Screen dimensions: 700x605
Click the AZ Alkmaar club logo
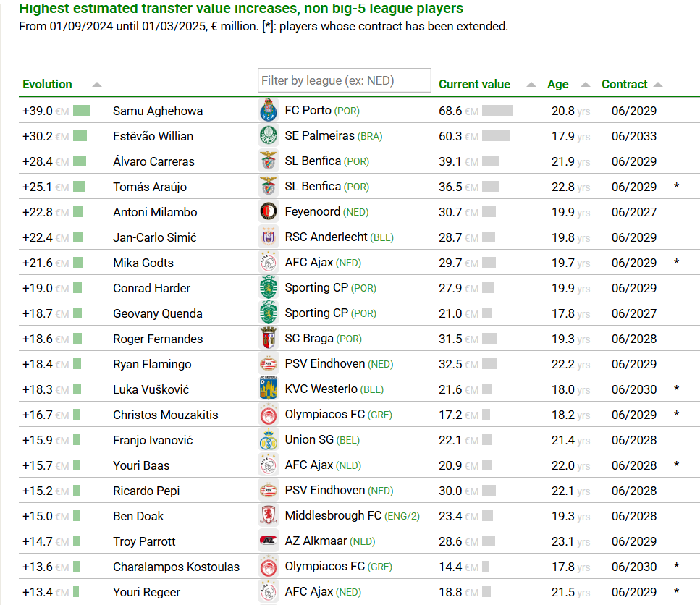269,541
